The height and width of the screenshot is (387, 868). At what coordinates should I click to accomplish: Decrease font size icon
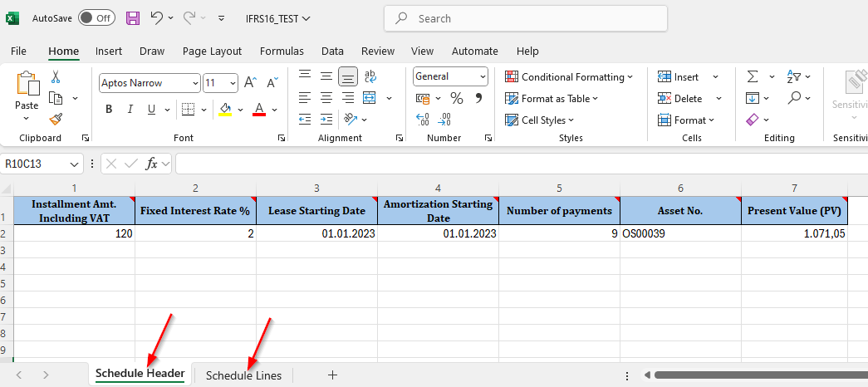[272, 83]
